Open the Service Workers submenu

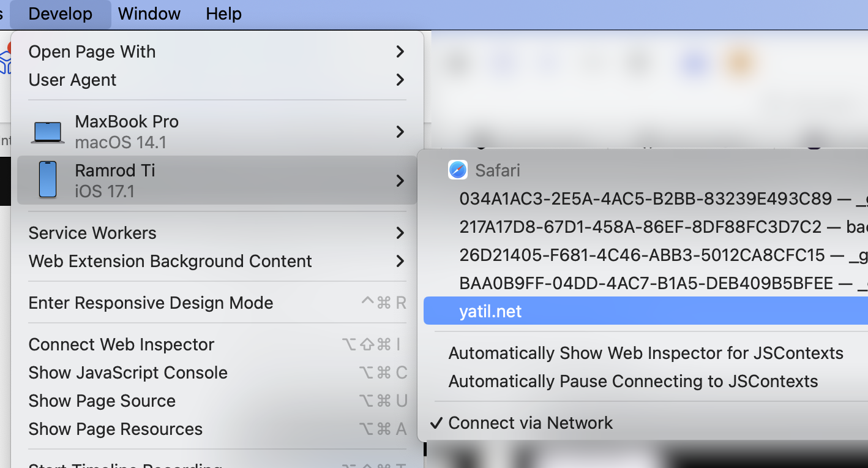(x=92, y=233)
